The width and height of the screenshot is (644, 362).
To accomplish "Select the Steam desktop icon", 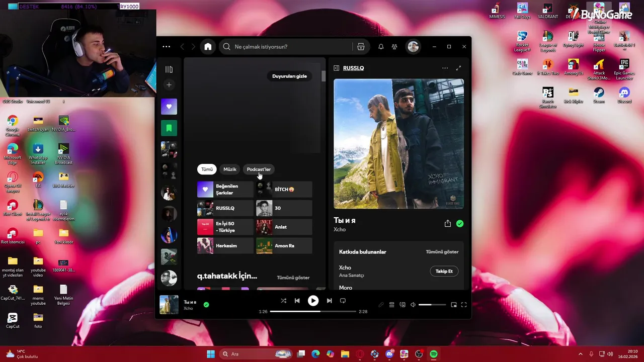I will 599,95.
